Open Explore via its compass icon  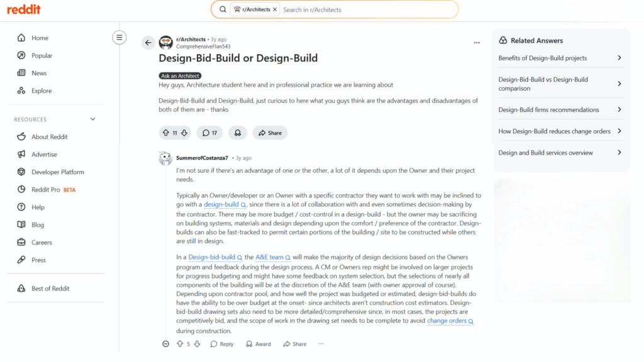(x=21, y=90)
